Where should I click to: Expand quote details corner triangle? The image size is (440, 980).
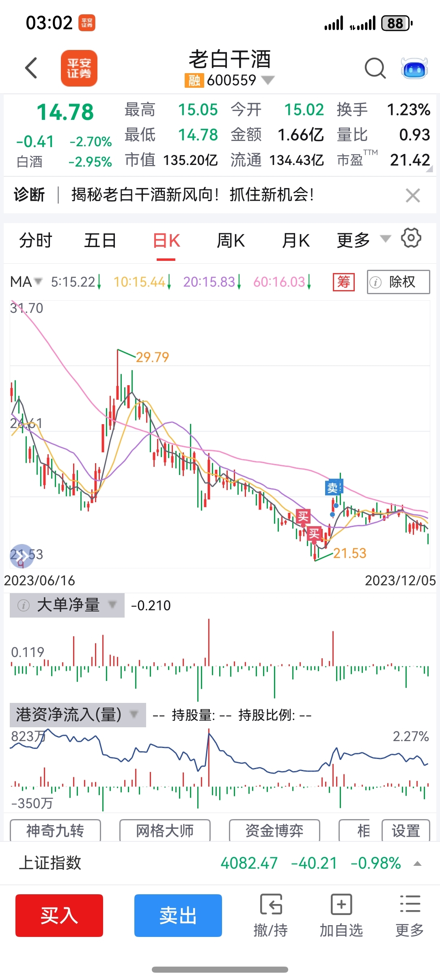(429, 169)
